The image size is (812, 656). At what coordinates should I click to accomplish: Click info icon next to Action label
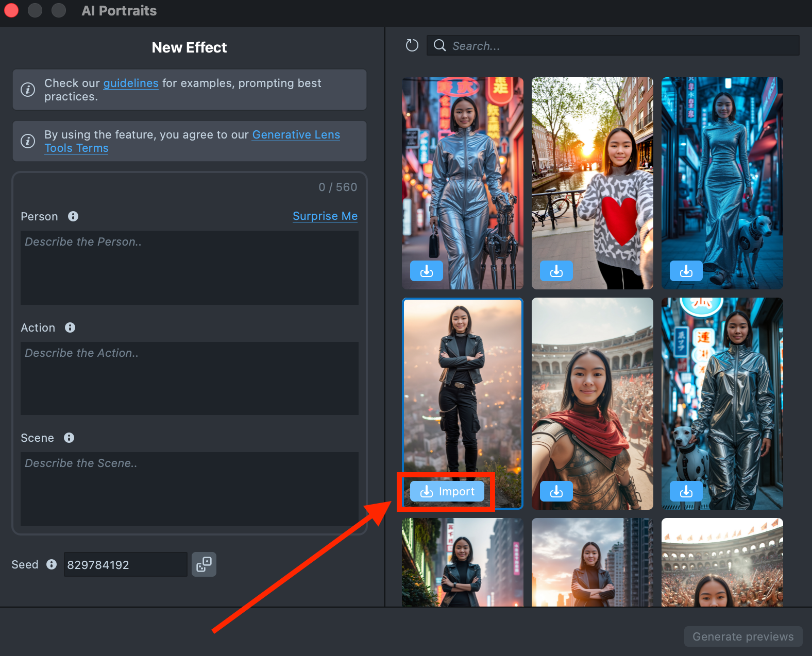pyautogui.click(x=70, y=327)
